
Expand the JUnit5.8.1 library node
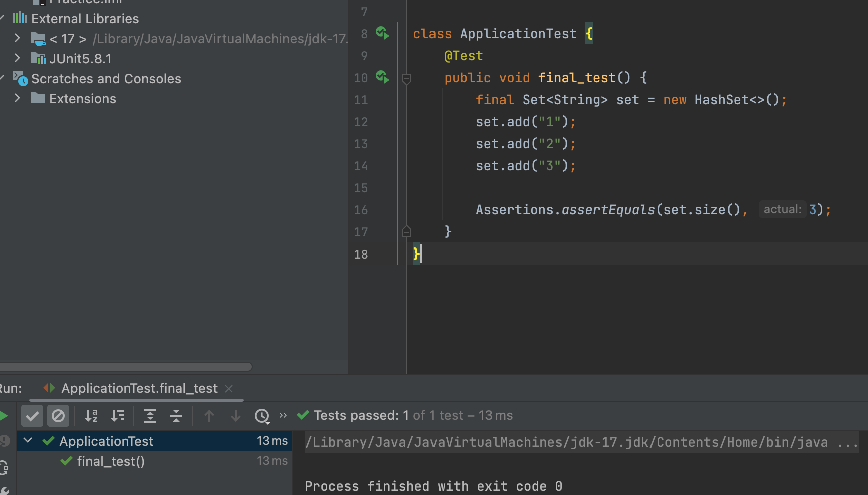coord(17,58)
